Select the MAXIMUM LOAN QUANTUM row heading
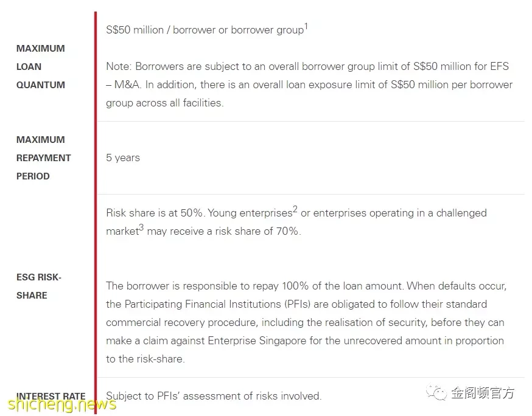Image resolution: width=532 pixels, height=416 pixels. (x=41, y=67)
